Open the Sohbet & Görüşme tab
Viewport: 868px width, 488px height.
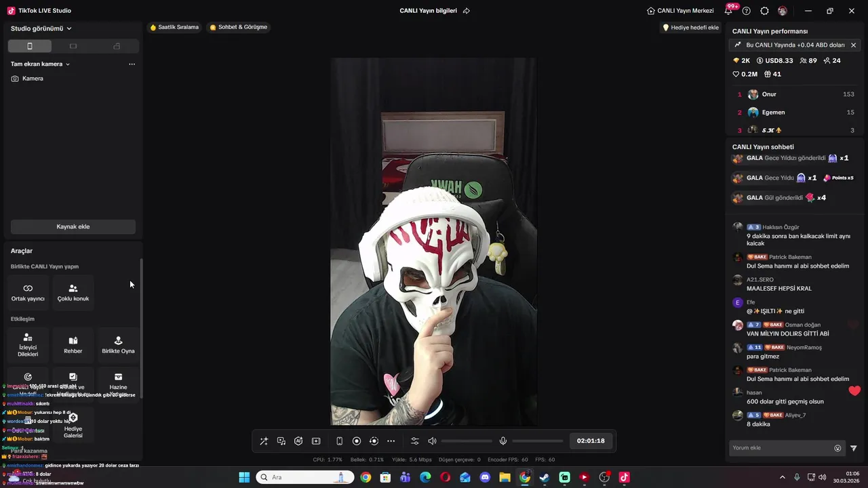pos(239,27)
